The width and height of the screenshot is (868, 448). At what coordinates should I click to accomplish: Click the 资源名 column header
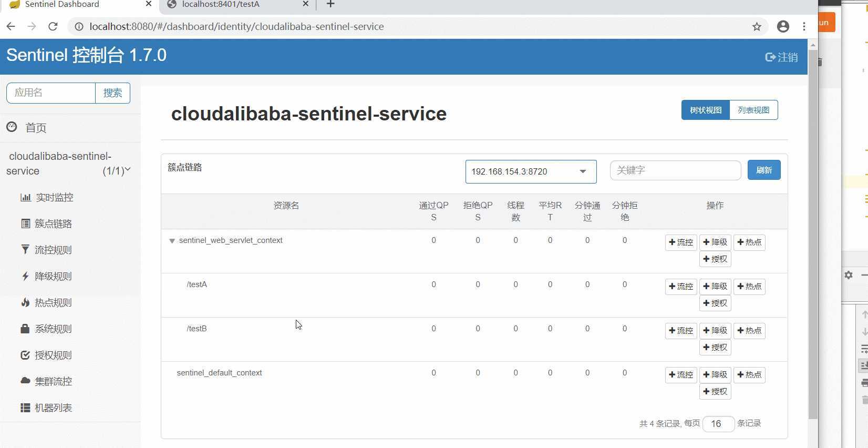pyautogui.click(x=286, y=206)
